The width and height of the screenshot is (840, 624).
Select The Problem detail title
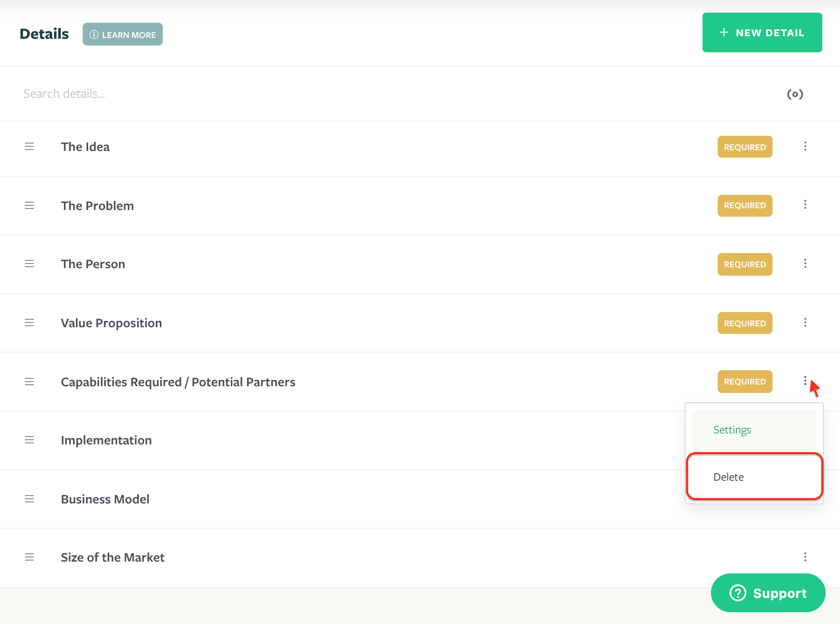tap(97, 206)
